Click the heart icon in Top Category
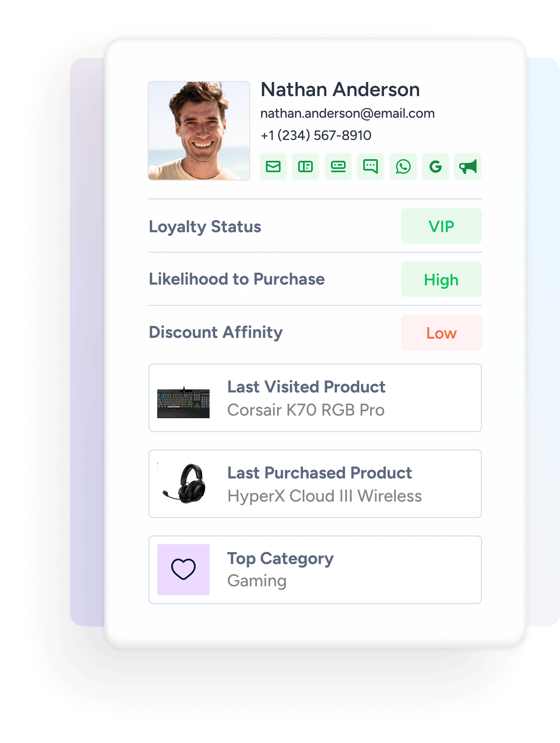Screen dimensions: 560x743 183,569
